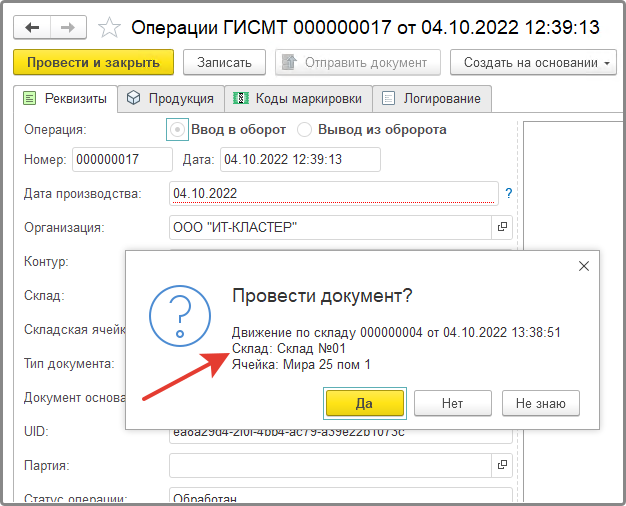Switch to the Реквизиты tab
Screen dimensions: 626x506
point(65,98)
